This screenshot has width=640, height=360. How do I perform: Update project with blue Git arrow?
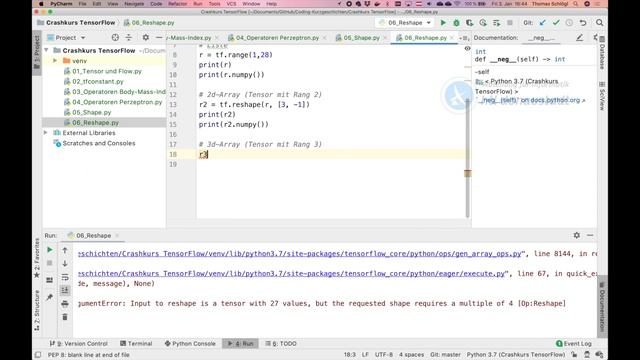542,23
